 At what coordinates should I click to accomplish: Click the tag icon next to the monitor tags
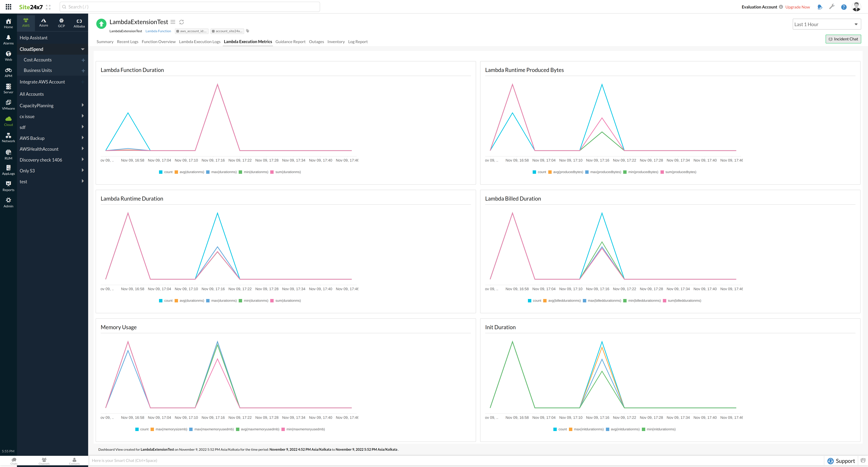(x=248, y=31)
